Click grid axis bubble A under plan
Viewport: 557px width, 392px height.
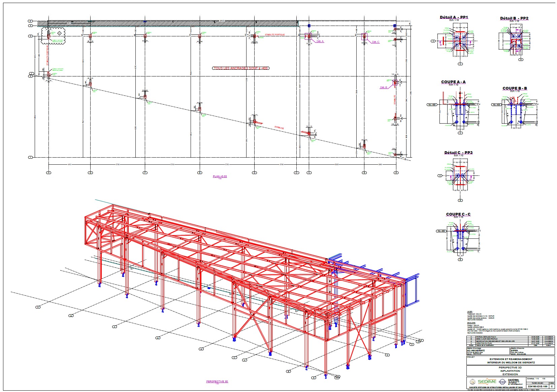396,173
